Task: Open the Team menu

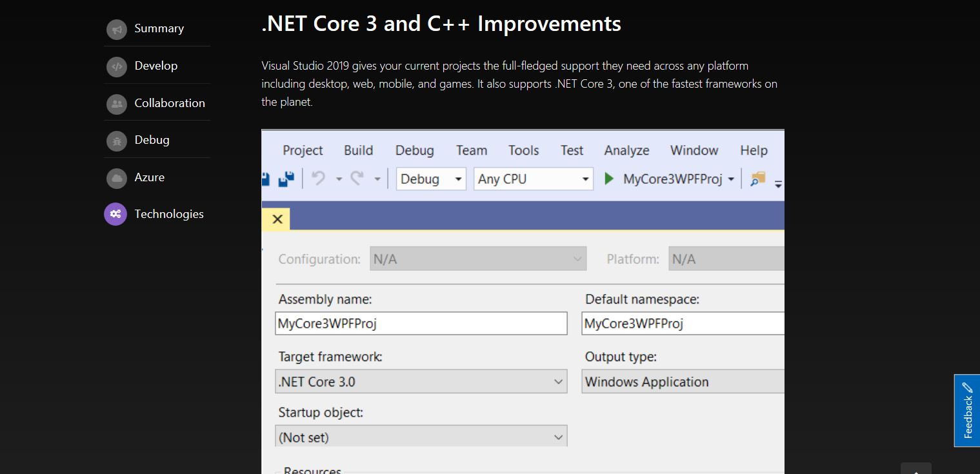Action: click(472, 150)
